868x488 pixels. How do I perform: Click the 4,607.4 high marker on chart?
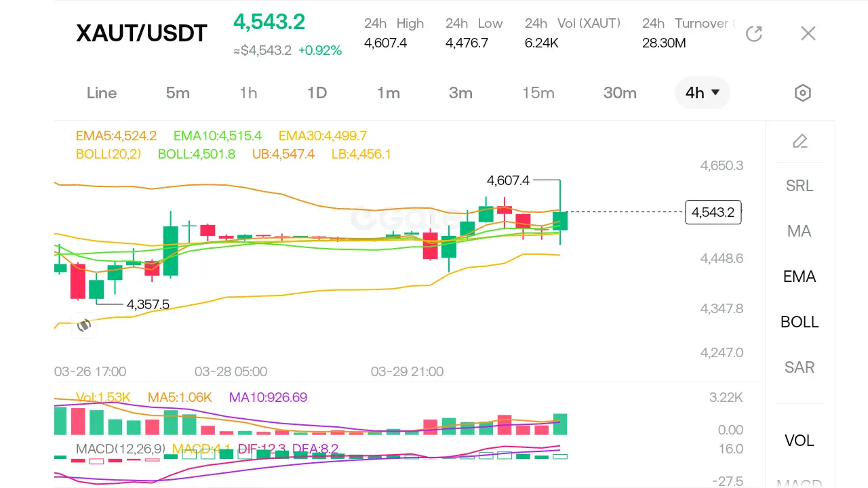click(508, 180)
